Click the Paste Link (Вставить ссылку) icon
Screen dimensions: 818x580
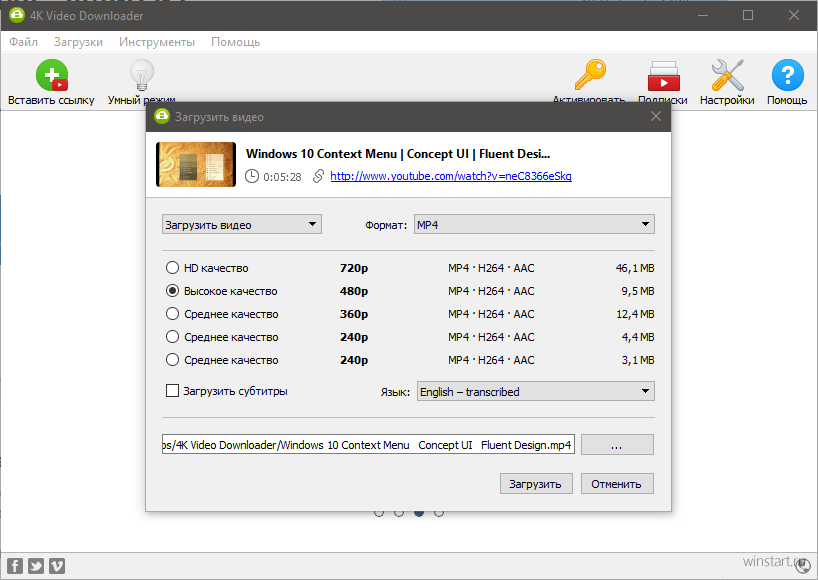coord(52,76)
